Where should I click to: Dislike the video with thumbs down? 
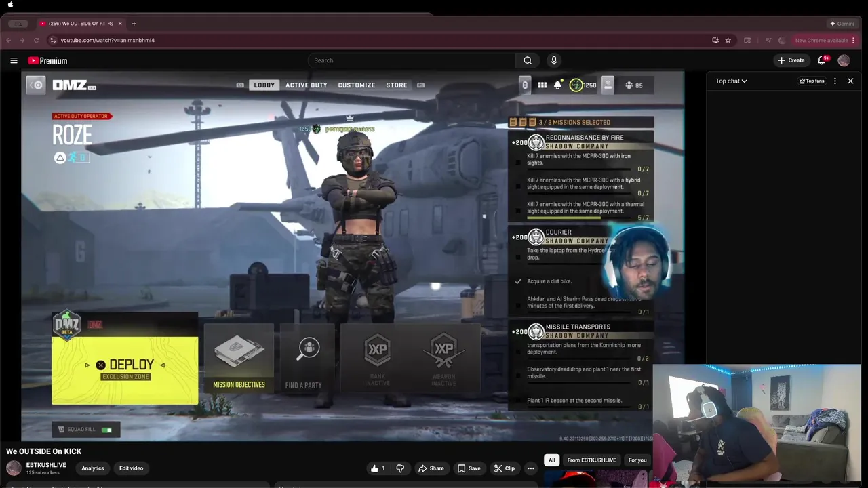point(400,468)
